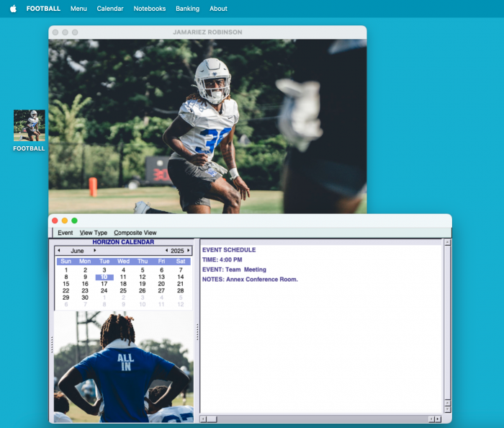Open the FOOTBALL desktop icon

click(x=29, y=126)
